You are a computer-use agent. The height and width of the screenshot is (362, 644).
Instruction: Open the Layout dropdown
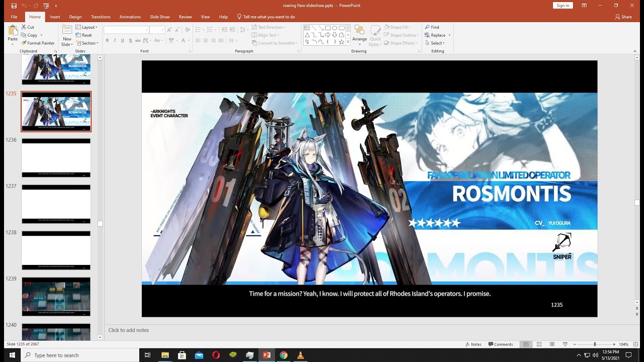(87, 27)
